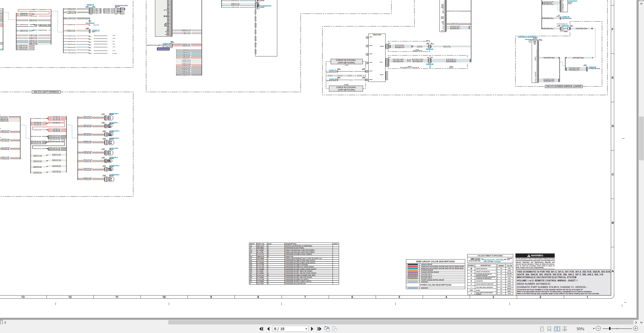Click the lower CABLE AS-COAXIAL (WIFI NETWORK) box
Screen dimensions: 644x333
coord(346,89)
